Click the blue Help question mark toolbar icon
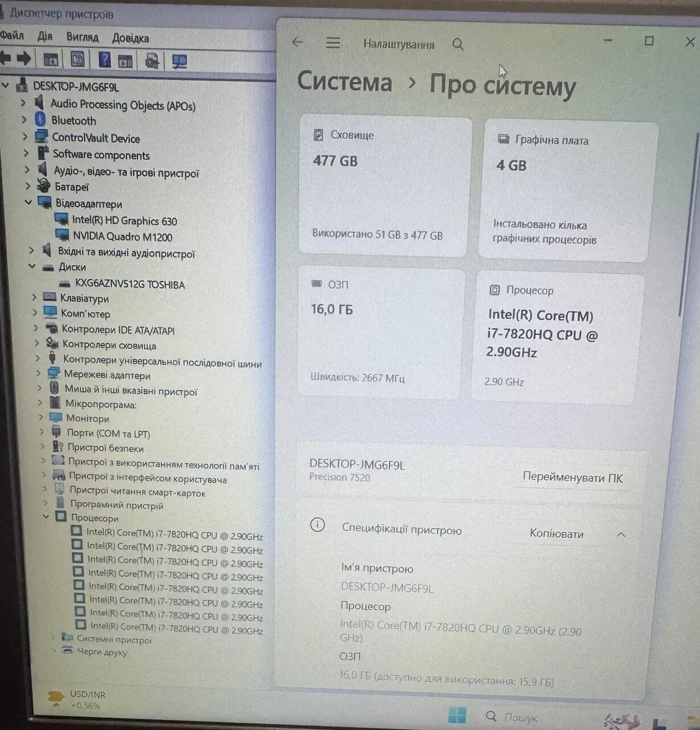This screenshot has height=730, width=700. [105, 60]
